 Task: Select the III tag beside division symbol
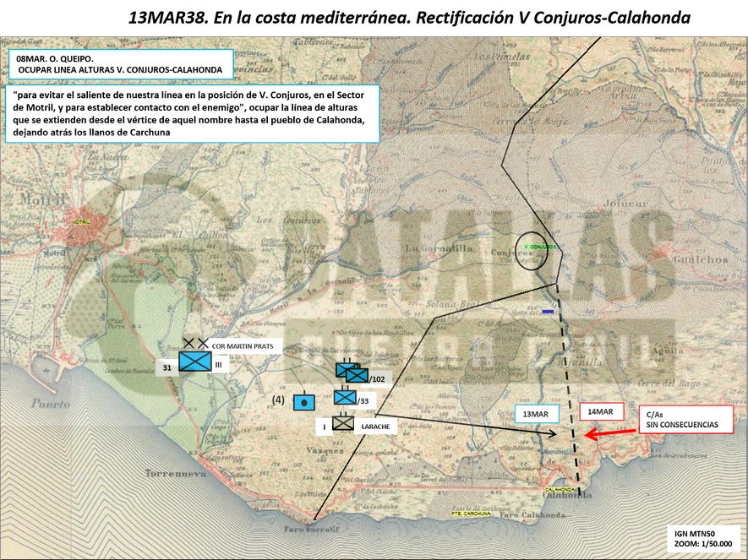tap(219, 365)
